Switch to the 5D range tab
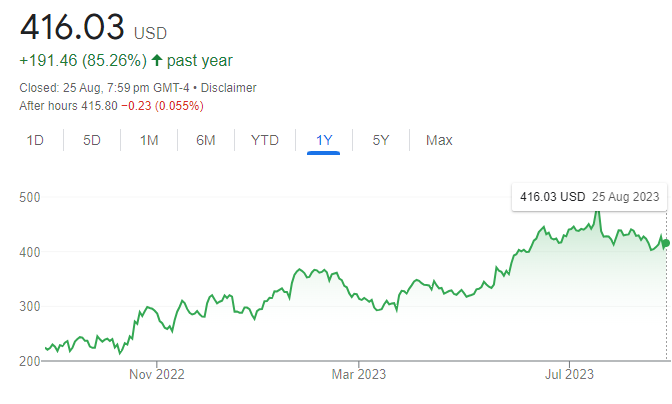Image resolution: width=672 pixels, height=404 pixels. tap(92, 140)
